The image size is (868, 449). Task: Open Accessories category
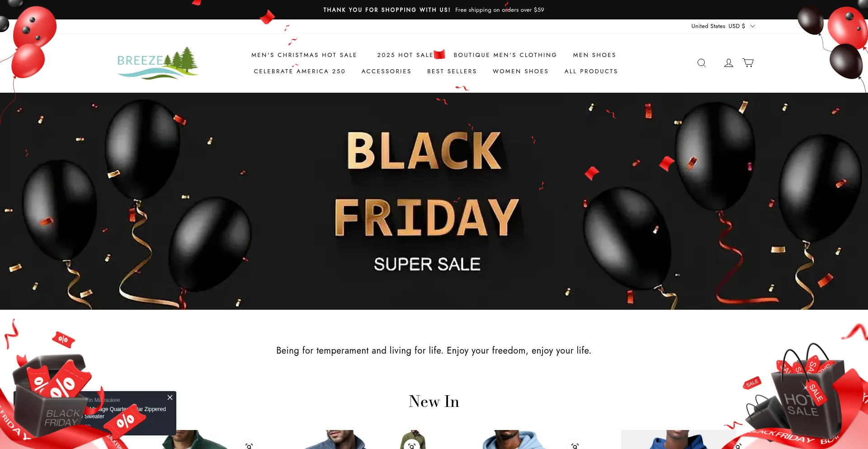[387, 71]
